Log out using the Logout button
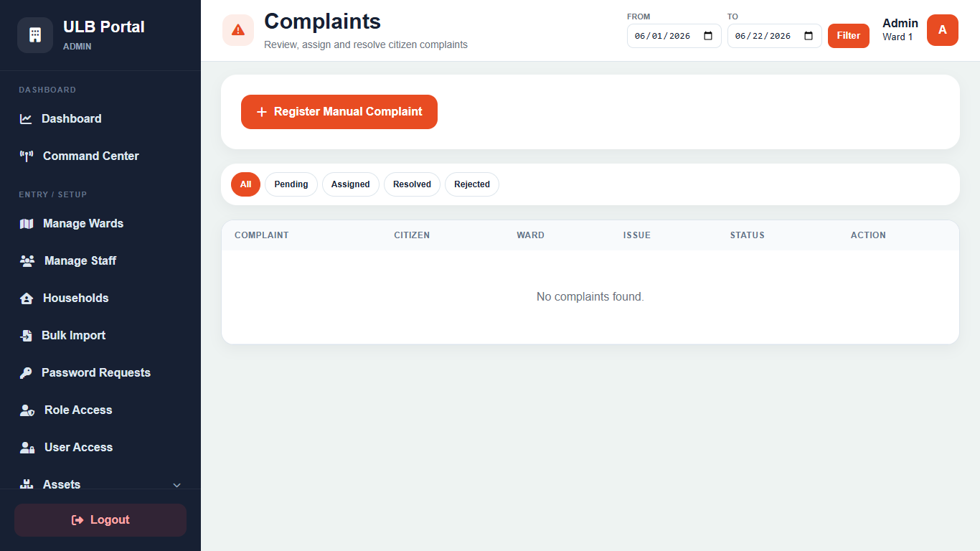The width and height of the screenshot is (980, 551). coord(100,520)
